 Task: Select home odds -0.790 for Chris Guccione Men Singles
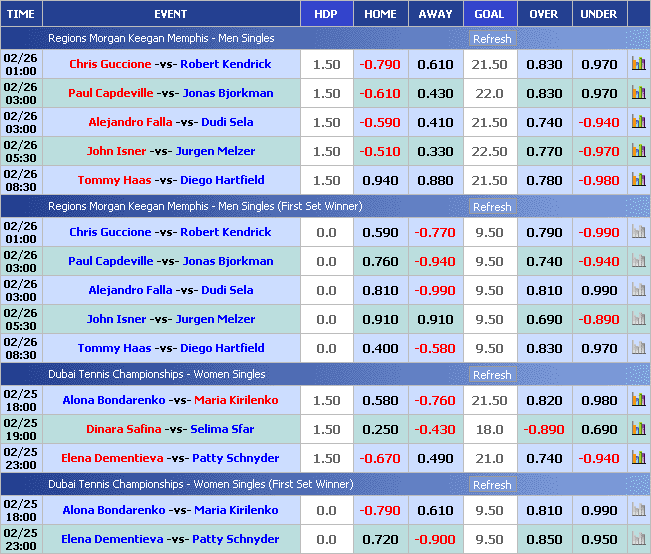380,64
